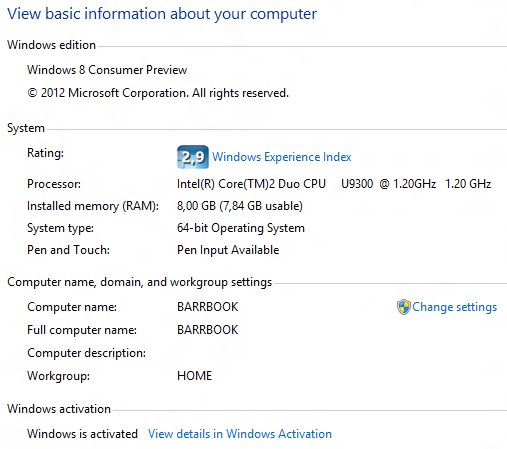Click the Windows activation section header
The width and height of the screenshot is (507, 449).
pyautogui.click(x=59, y=409)
